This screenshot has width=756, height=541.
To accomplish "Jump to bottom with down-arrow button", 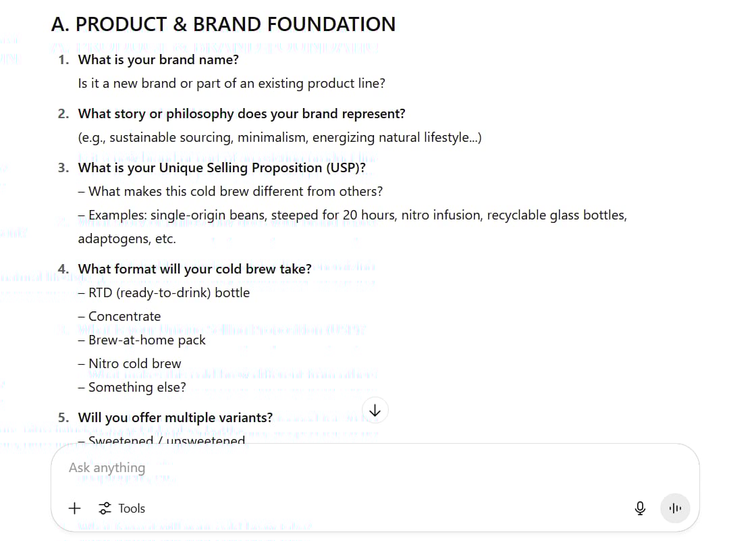I will (x=375, y=410).
